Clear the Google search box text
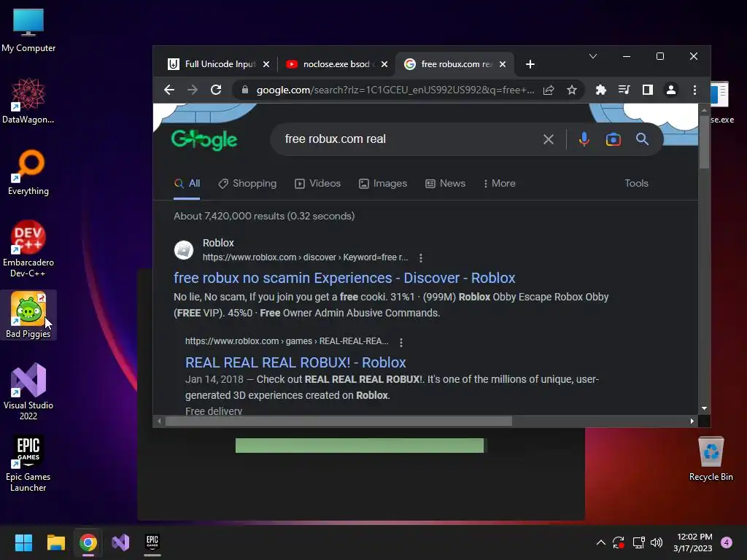747x560 pixels. 549,139
